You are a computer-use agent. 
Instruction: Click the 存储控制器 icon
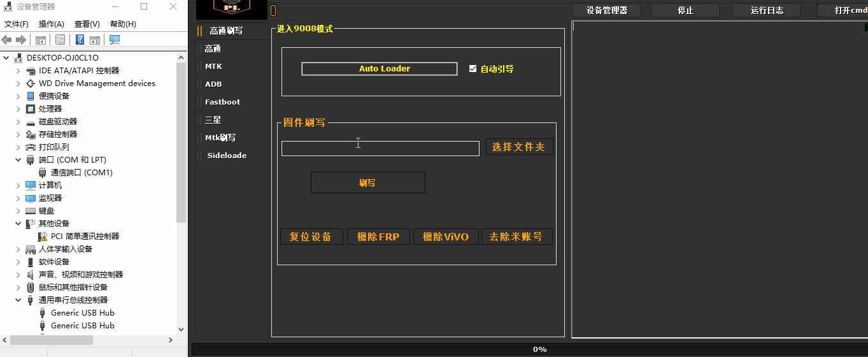tap(31, 135)
